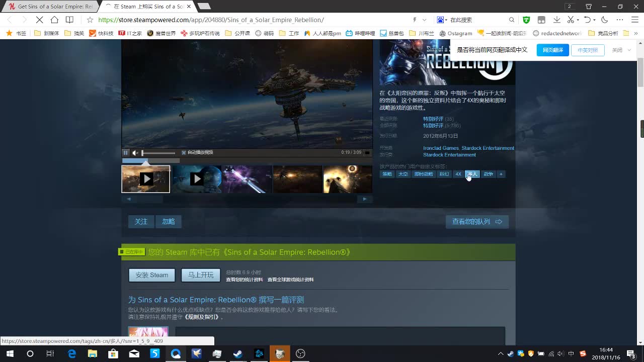Open the Ironclad Games developer link

pos(441,148)
